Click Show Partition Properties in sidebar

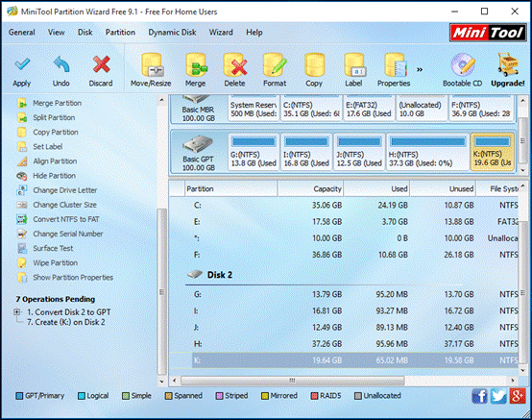click(x=73, y=278)
